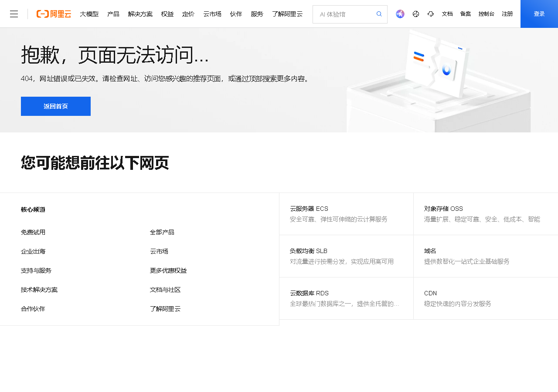558x392 pixels.
Task: Click the broken page 404 illustration
Action: (438, 81)
